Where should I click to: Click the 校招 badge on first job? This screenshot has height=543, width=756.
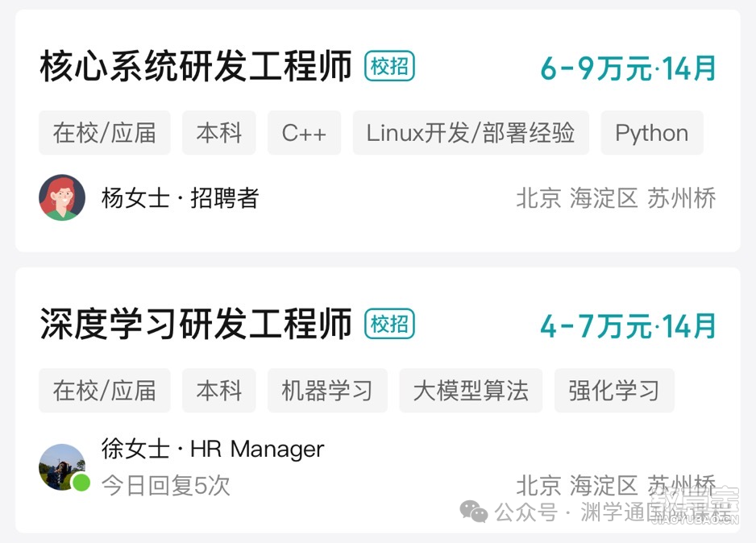[x=389, y=65]
